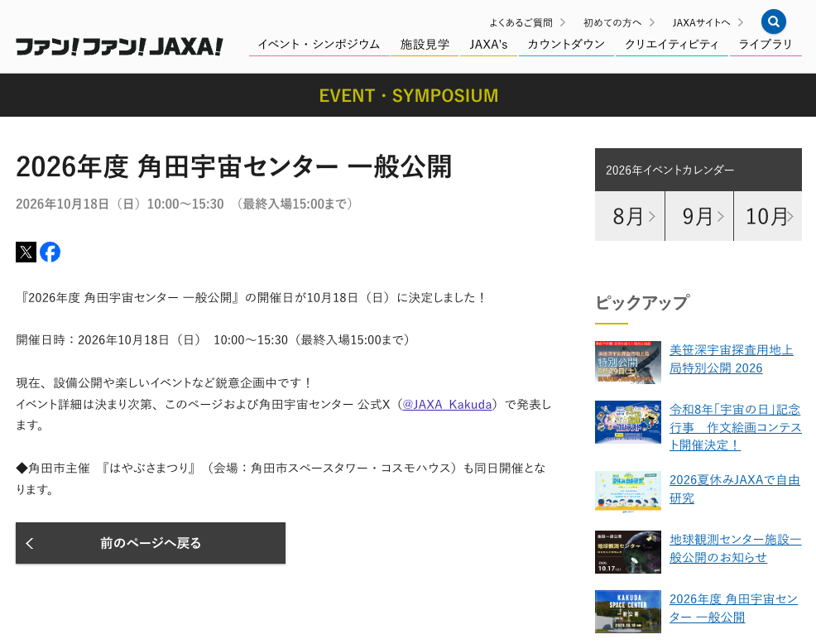Viewport: 816px width, 644px height.
Task: Open JAXA's menu item
Action: tap(488, 45)
